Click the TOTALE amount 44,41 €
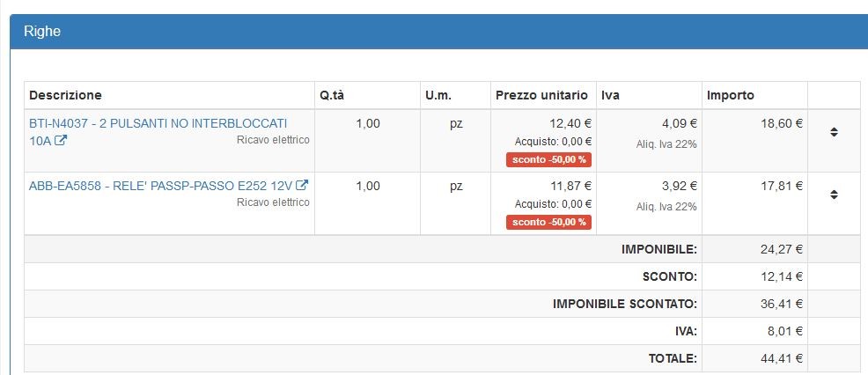The height and width of the screenshot is (375, 868). point(781,358)
